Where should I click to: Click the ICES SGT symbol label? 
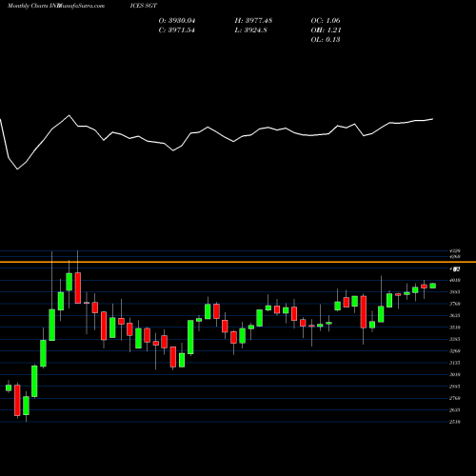pos(144,6)
